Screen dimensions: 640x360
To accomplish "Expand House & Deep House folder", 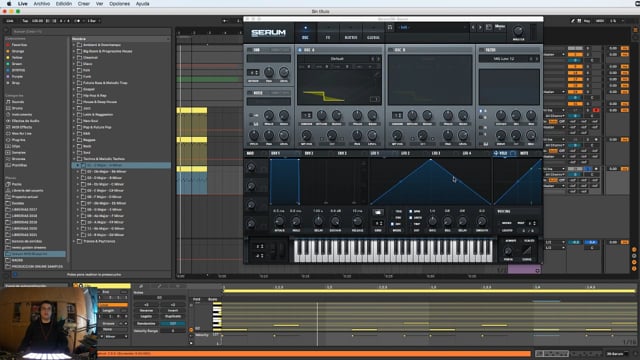I will click(x=74, y=102).
